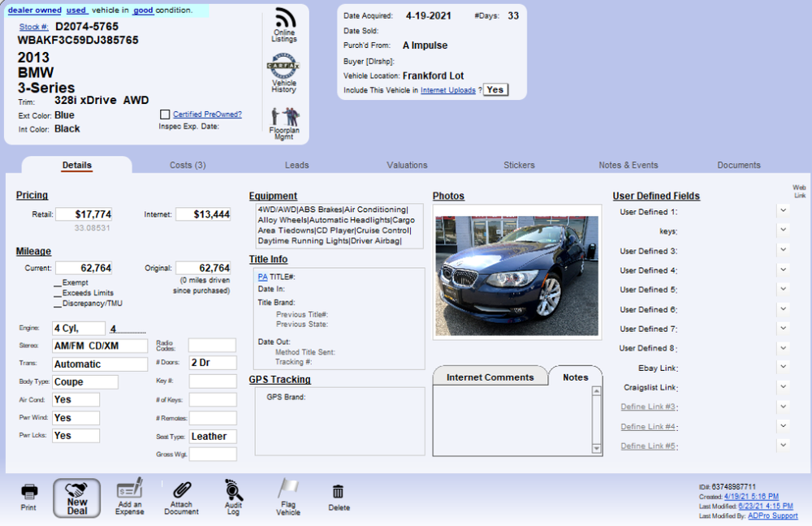Click the notes box scroll up arrow
The image size is (812, 526).
click(597, 391)
